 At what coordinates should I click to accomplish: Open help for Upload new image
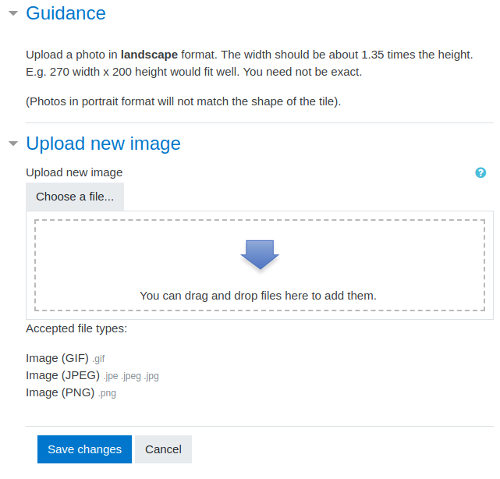point(480,173)
